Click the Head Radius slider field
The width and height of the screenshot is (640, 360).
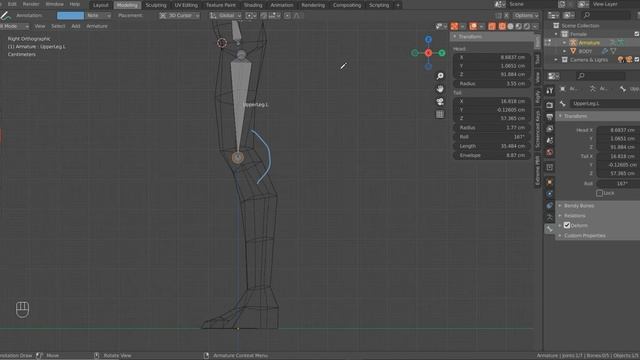click(492, 83)
